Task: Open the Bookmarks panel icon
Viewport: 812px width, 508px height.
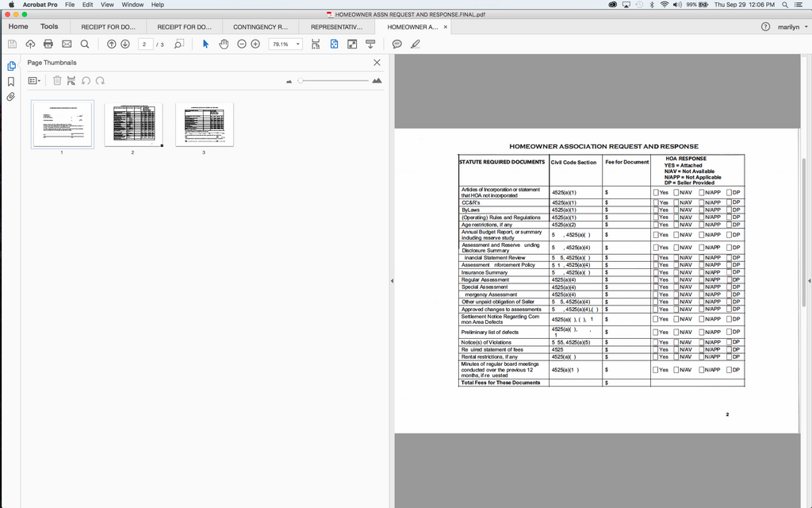Action: [x=11, y=82]
